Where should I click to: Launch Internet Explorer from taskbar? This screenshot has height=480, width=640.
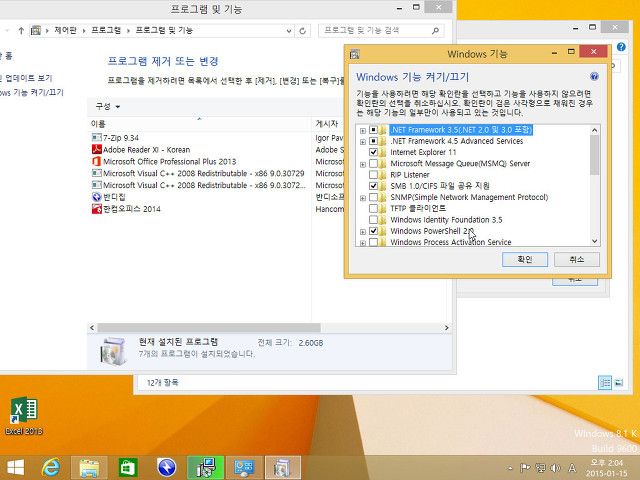(x=51, y=467)
